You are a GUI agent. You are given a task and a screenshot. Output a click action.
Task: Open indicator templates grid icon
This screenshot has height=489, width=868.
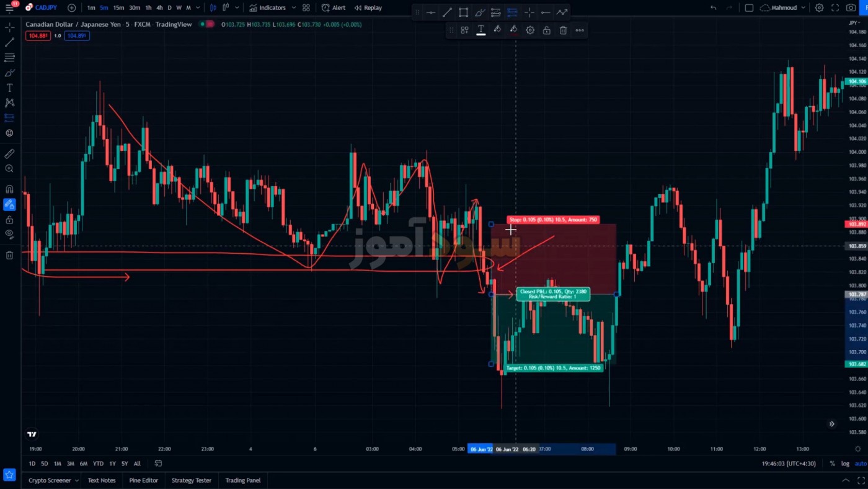pyautogui.click(x=306, y=7)
